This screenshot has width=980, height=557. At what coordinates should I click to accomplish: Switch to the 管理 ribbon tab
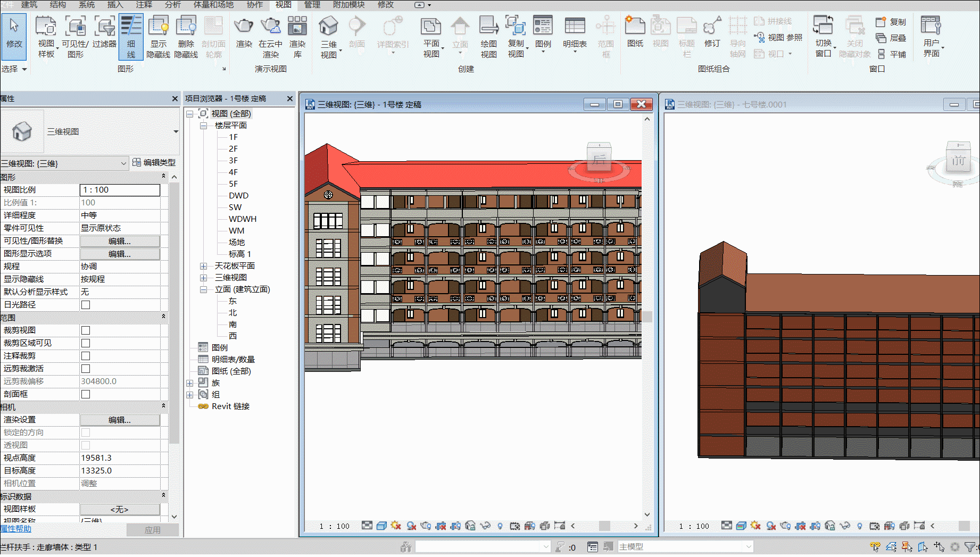pos(312,5)
